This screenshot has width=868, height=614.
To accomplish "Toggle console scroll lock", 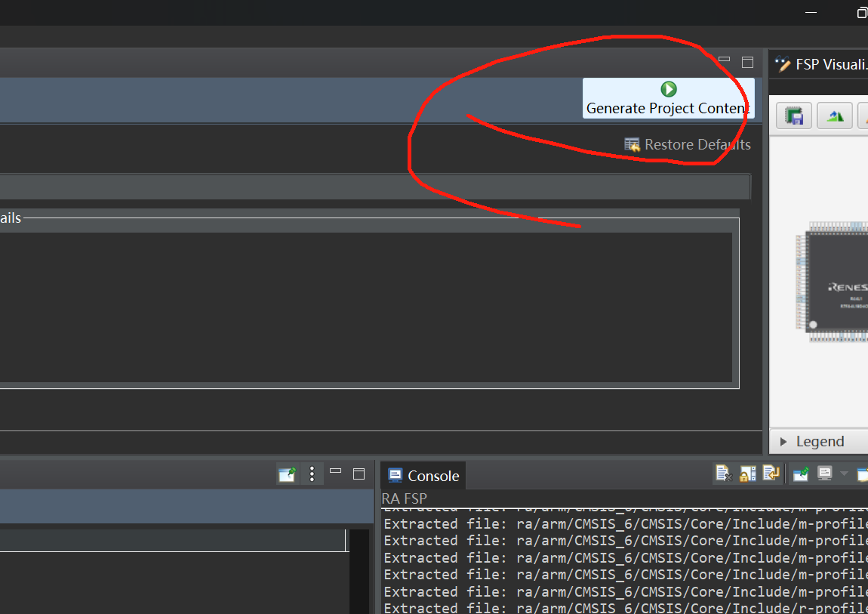I will coord(747,474).
